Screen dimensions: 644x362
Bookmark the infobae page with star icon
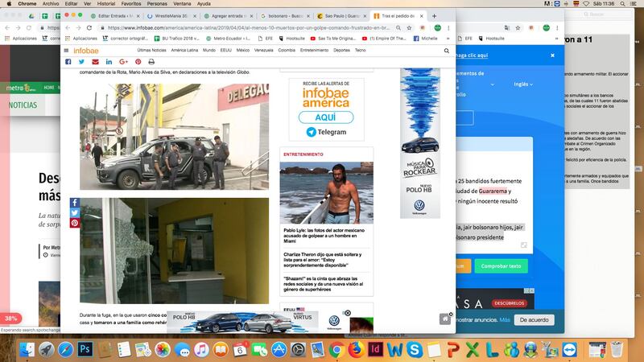click(x=409, y=28)
